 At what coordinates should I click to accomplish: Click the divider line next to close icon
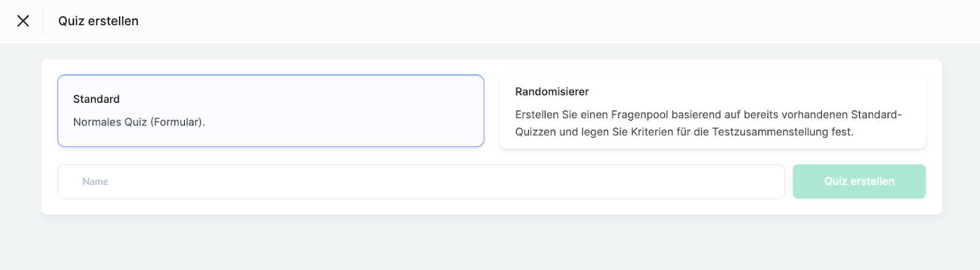(42, 21)
